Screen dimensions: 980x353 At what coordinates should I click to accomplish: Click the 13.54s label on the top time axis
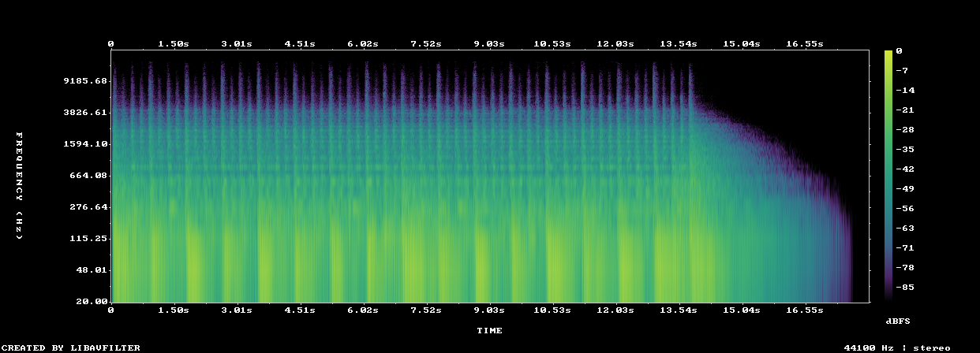[x=679, y=44]
